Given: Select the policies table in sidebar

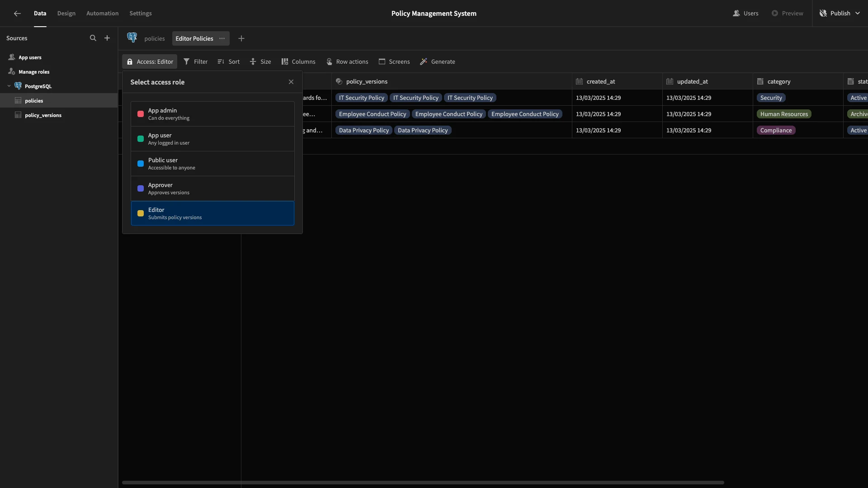Looking at the screenshot, I should 59,101.
